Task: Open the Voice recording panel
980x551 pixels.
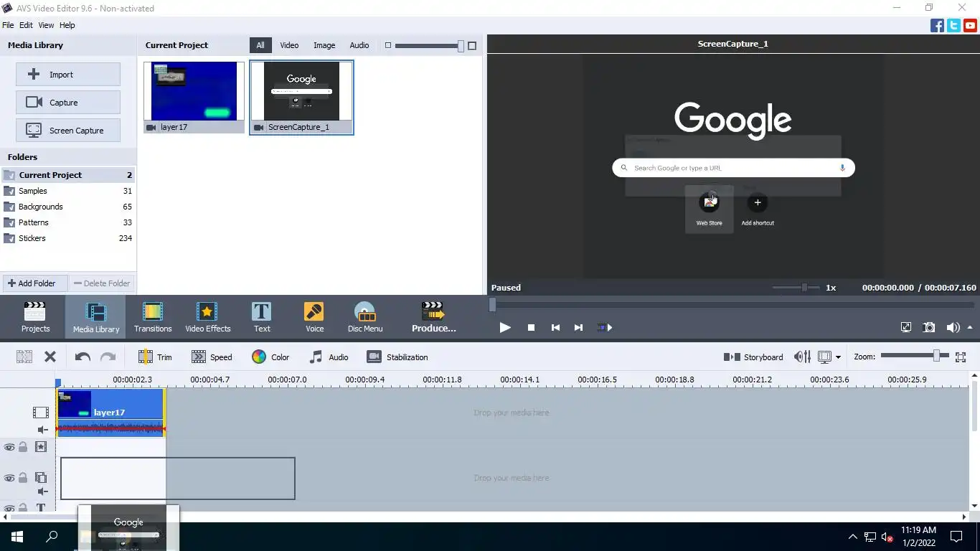Action: 314,317
